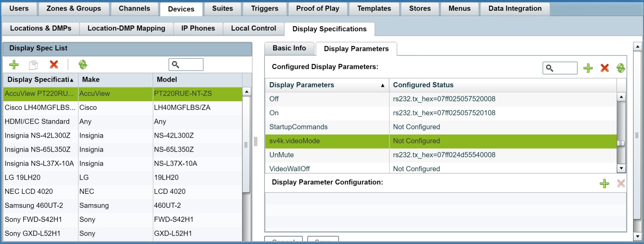Refresh the Display Spec List
Viewport: 644px width, 244px height.
click(83, 64)
